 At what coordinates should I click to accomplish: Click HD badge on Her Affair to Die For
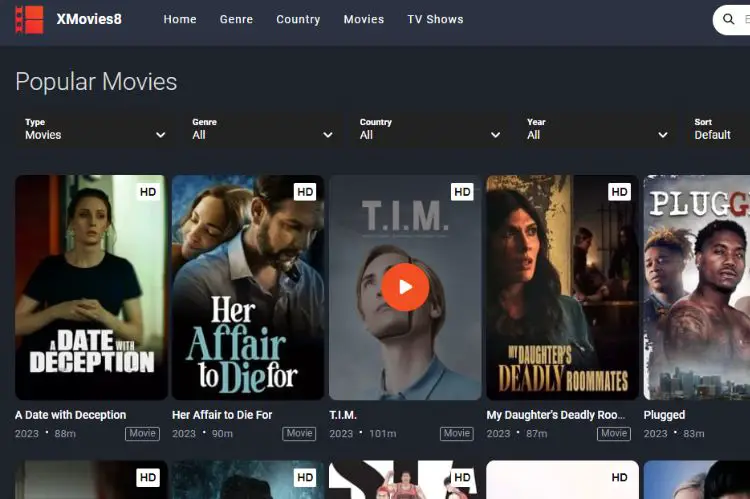[305, 192]
